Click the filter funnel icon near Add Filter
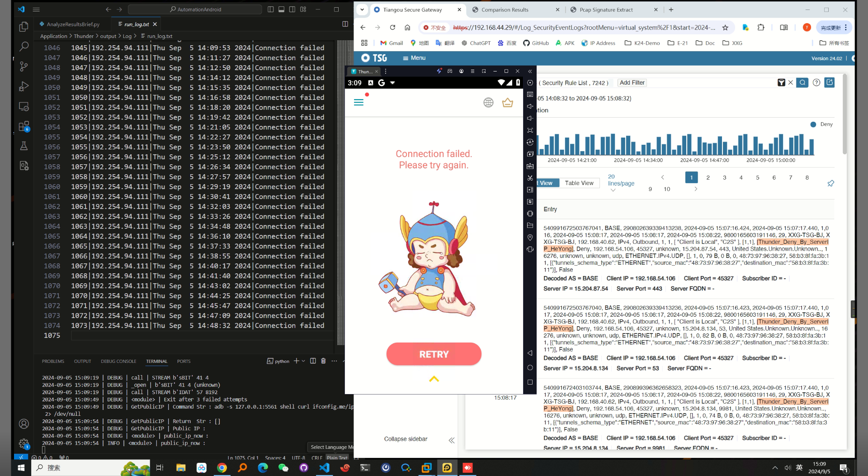Image resolution: width=868 pixels, height=476 pixels. (x=782, y=82)
